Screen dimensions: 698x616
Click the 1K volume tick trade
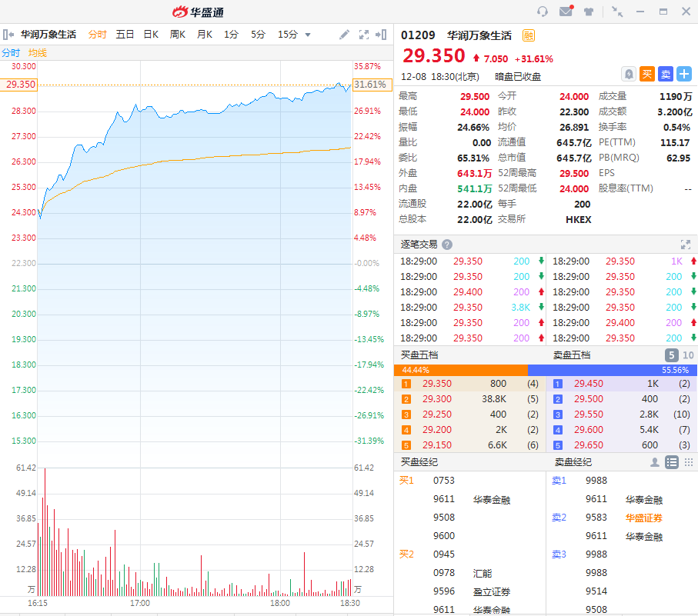(623, 261)
